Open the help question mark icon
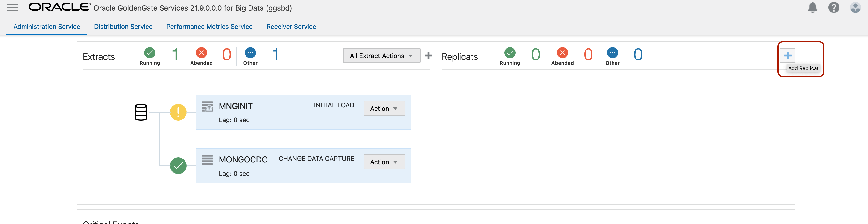Viewport: 868px width, 224px height. click(x=834, y=7)
